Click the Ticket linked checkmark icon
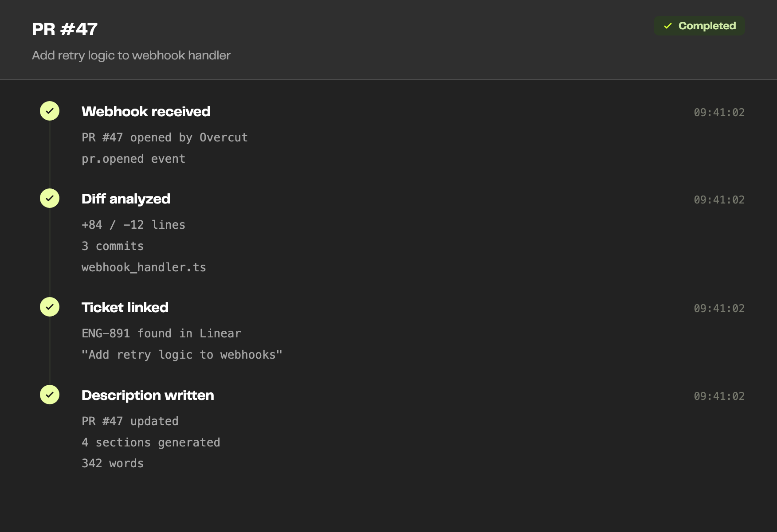This screenshot has width=777, height=532. tap(50, 307)
